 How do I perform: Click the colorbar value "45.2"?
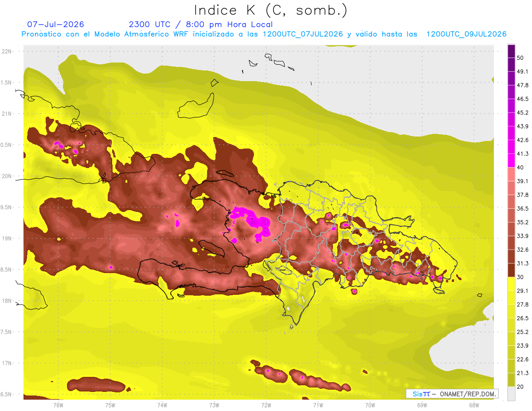tap(523, 113)
